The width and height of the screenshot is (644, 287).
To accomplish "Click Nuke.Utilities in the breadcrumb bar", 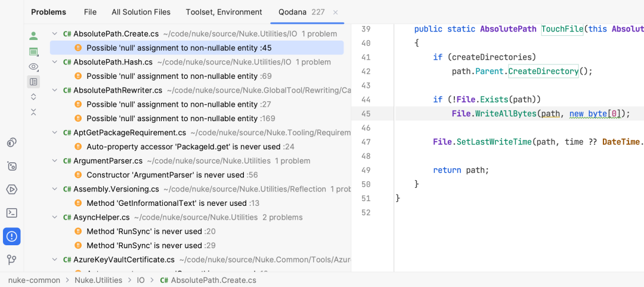I will 98,280.
